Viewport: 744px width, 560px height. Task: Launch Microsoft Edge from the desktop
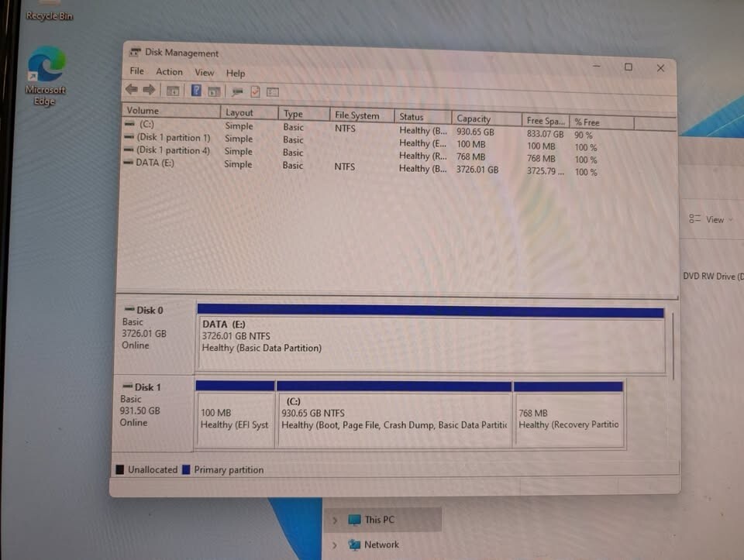46,76
